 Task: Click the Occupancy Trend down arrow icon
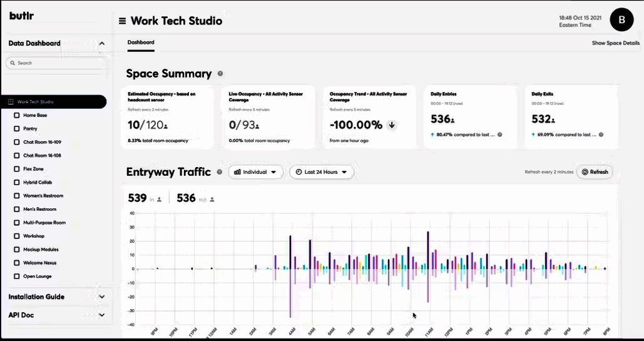coord(392,125)
